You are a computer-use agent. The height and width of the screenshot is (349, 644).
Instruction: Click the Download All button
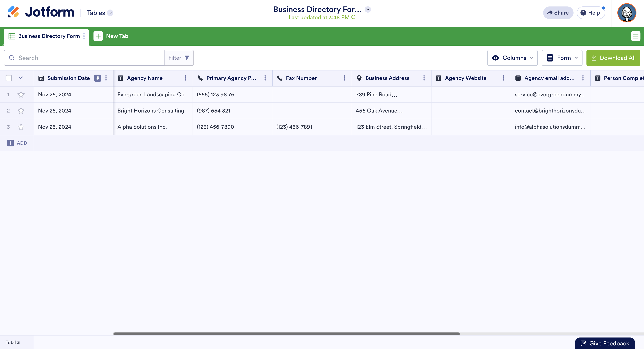(x=613, y=58)
